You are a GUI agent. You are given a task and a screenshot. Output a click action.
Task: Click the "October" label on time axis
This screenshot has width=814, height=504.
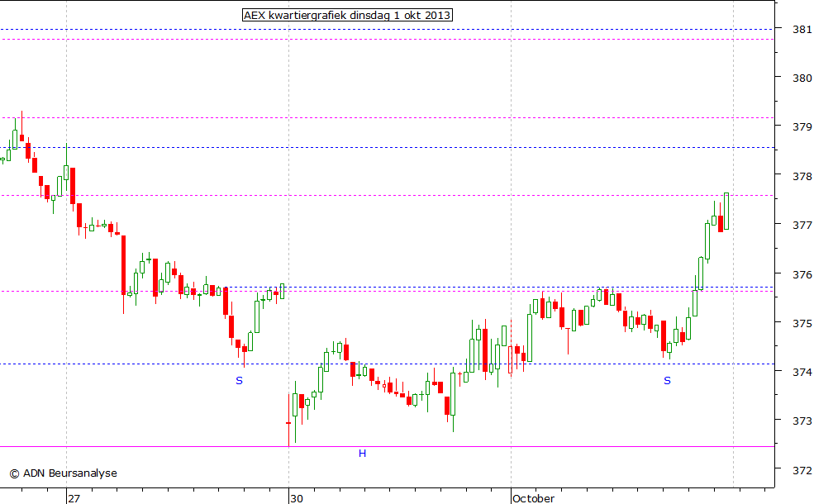pos(533,498)
